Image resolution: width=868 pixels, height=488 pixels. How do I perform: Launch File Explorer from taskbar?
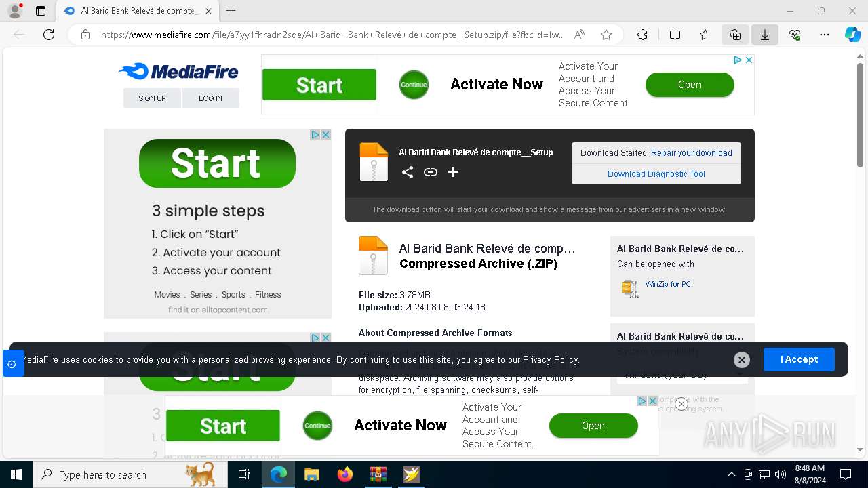(x=311, y=474)
